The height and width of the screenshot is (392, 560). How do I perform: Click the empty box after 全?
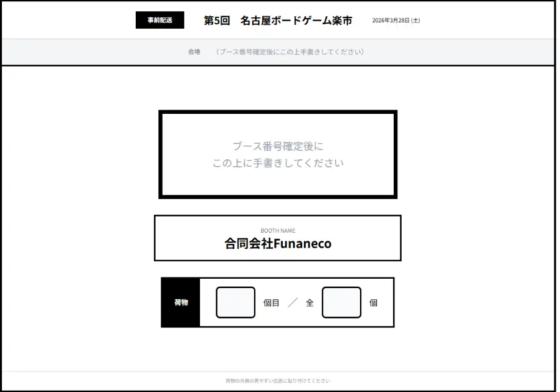click(341, 303)
